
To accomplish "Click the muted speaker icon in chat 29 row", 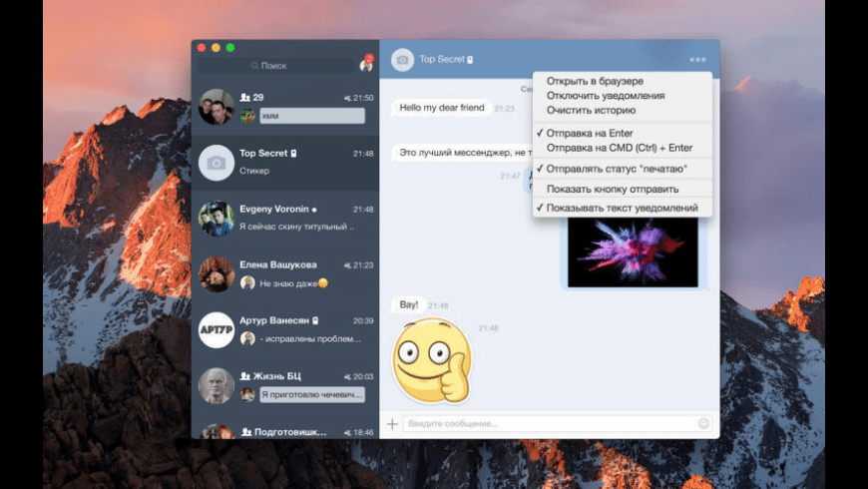I will pyautogui.click(x=347, y=98).
